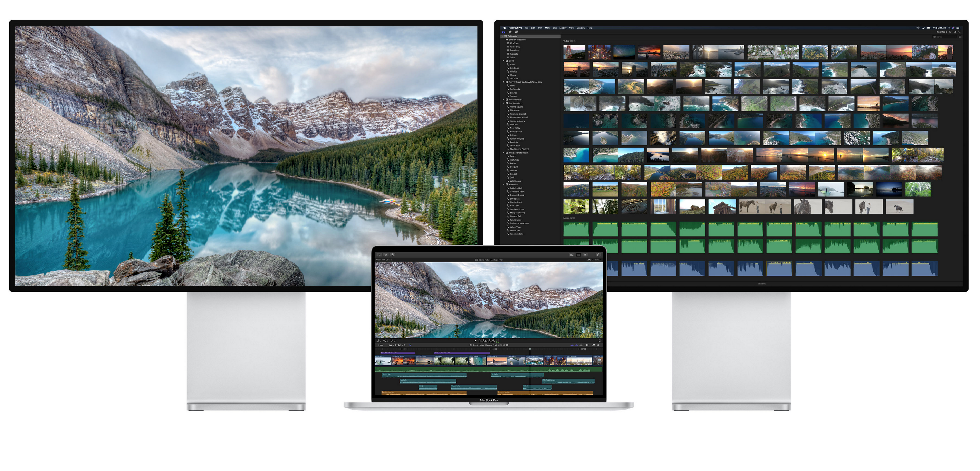Play the viewer with play button
The image size is (980, 471).
[475, 340]
